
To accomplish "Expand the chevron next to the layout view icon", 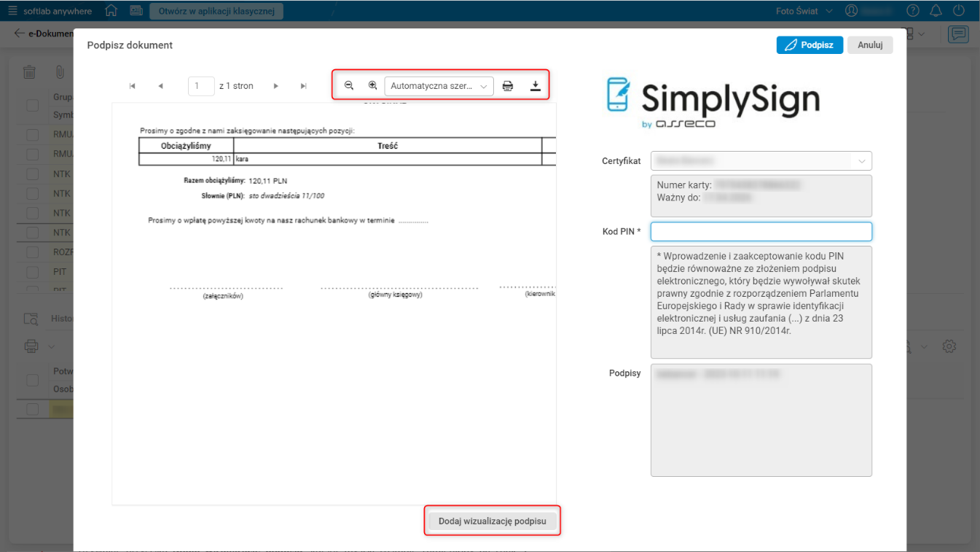I will click(922, 34).
